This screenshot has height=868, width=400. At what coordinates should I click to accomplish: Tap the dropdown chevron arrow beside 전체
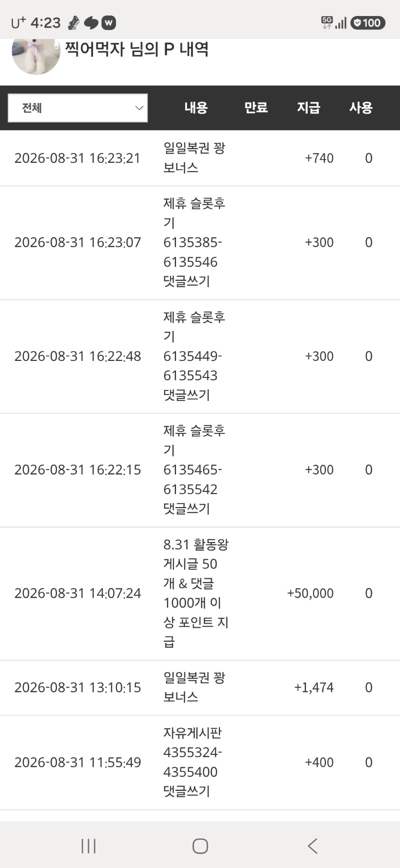pyautogui.click(x=139, y=108)
